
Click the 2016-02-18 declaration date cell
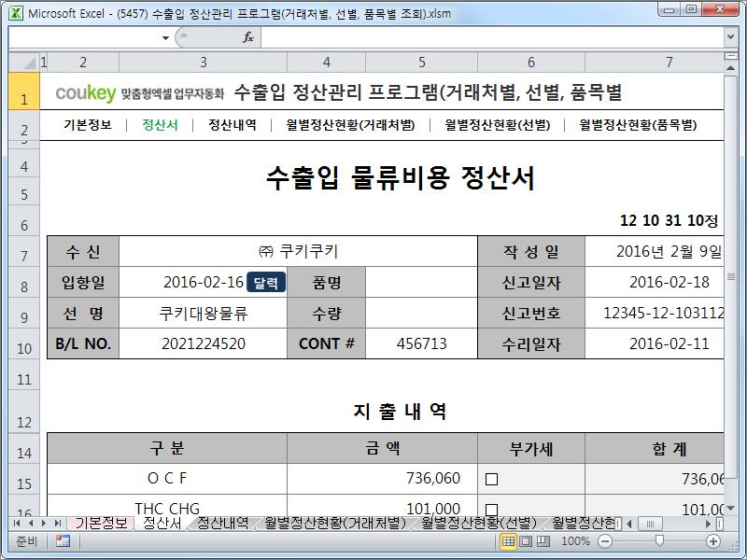pyautogui.click(x=655, y=283)
